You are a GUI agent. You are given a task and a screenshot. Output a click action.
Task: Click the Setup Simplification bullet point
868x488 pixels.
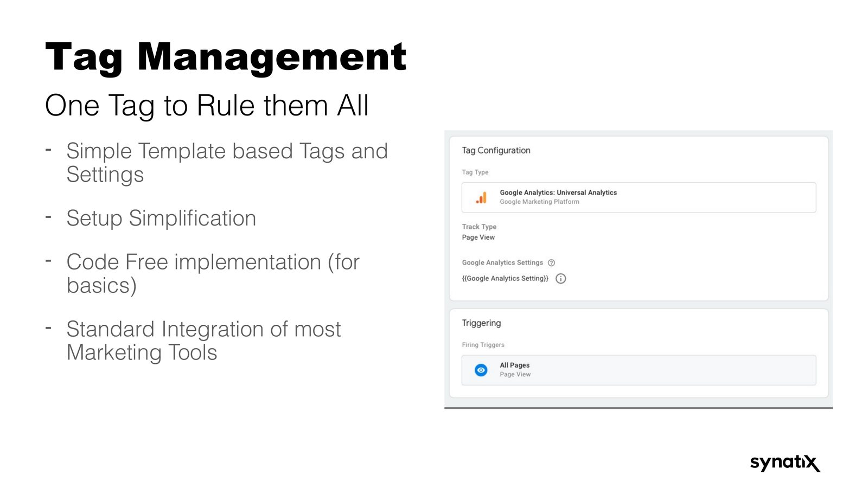[x=161, y=219]
